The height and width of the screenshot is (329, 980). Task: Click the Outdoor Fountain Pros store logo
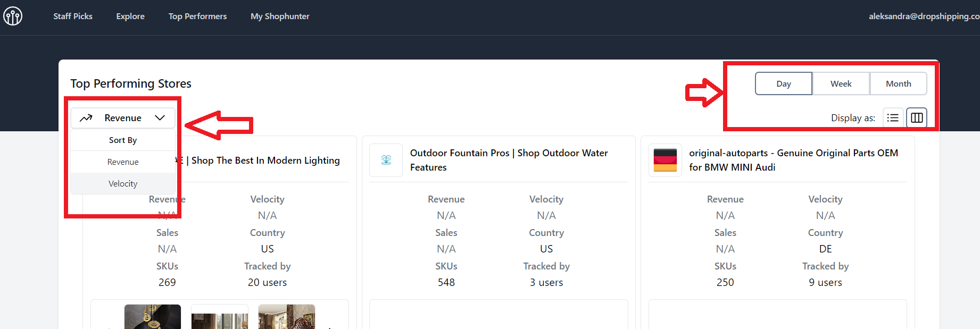coord(386,160)
